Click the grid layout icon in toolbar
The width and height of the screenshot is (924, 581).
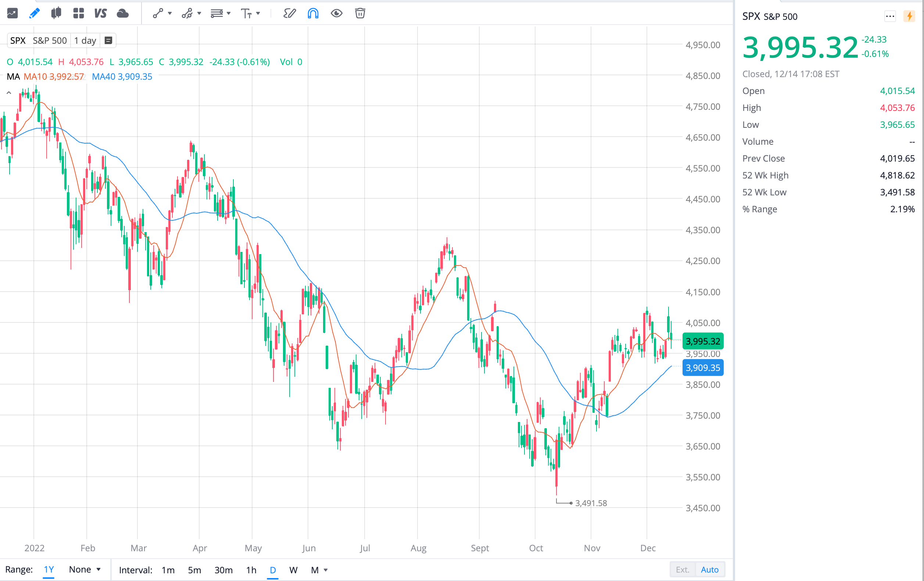78,13
